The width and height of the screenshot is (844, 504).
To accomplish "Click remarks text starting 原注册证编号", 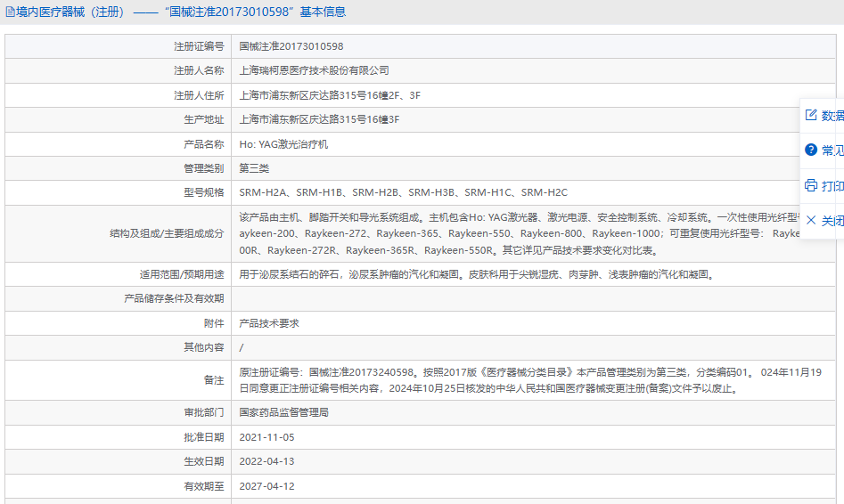I will (530, 380).
